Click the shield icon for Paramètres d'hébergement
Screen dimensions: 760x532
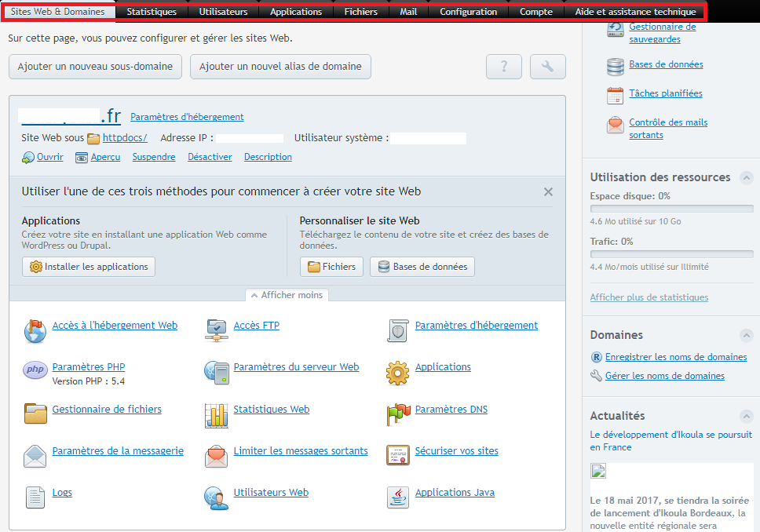coord(397,330)
